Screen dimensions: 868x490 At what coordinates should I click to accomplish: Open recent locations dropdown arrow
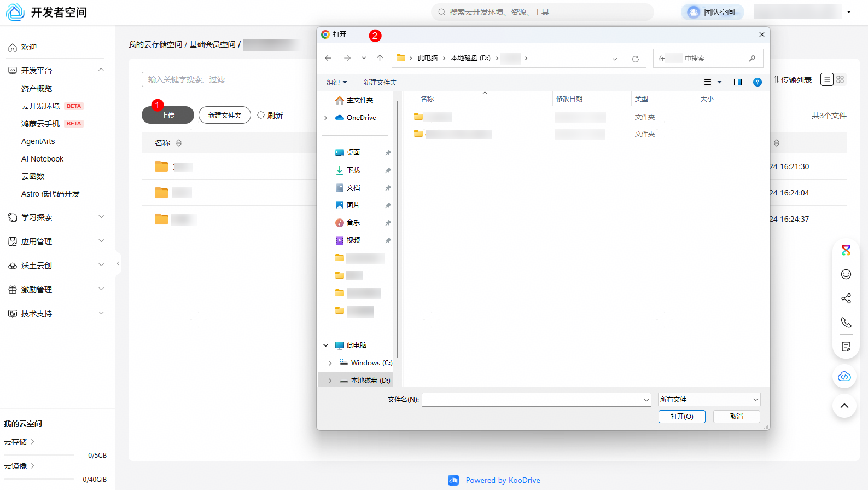pyautogui.click(x=364, y=58)
